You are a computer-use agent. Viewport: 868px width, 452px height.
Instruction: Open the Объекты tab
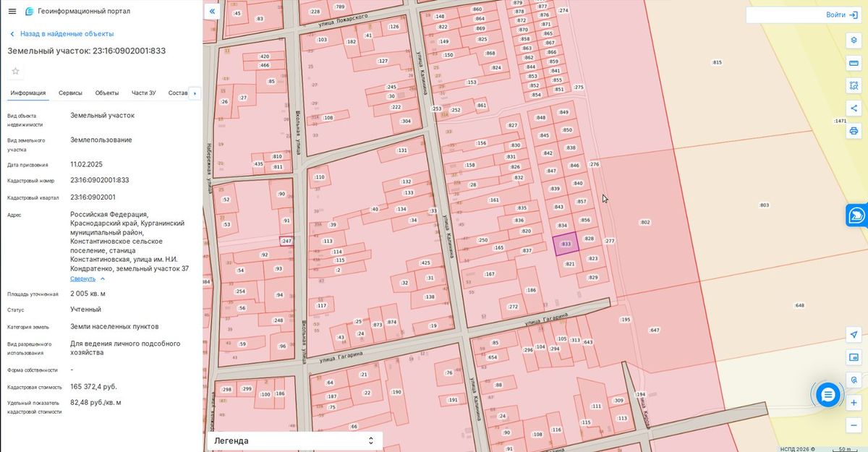107,93
